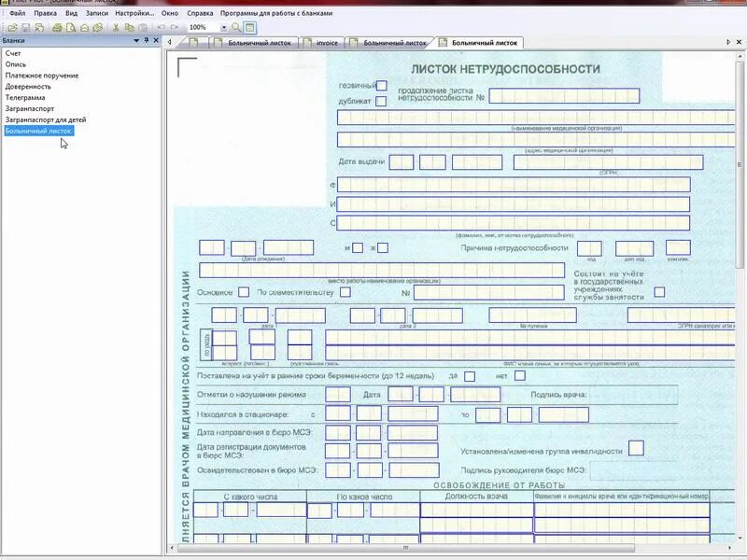Click the page icon on invoice tab
Viewport: 747px width, 560px height.
click(307, 43)
